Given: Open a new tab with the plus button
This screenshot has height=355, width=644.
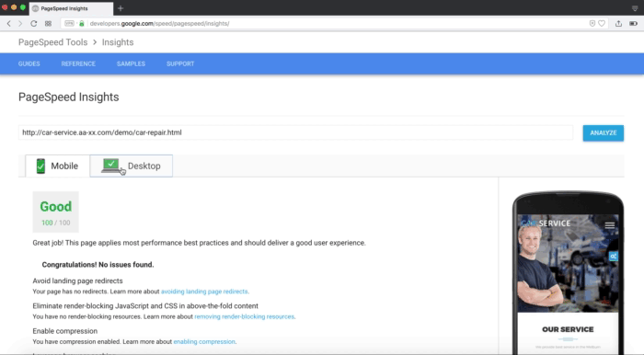Looking at the screenshot, I should [121, 8].
